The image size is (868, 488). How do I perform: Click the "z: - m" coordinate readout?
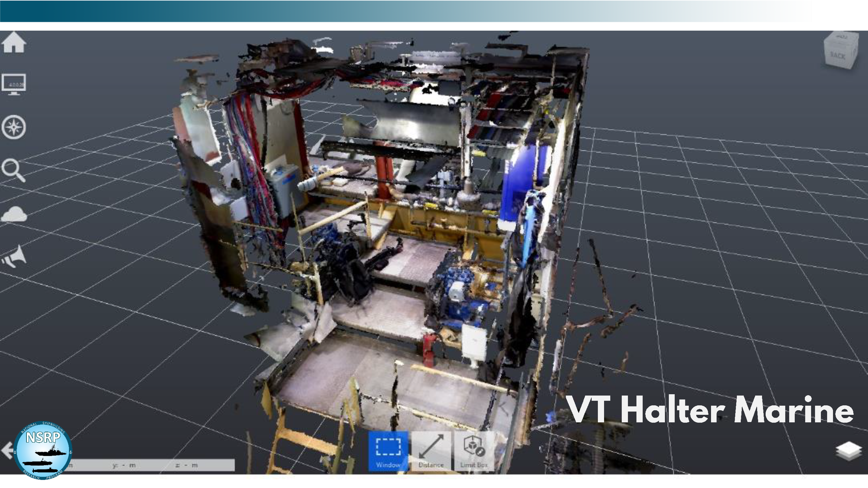[x=186, y=465]
